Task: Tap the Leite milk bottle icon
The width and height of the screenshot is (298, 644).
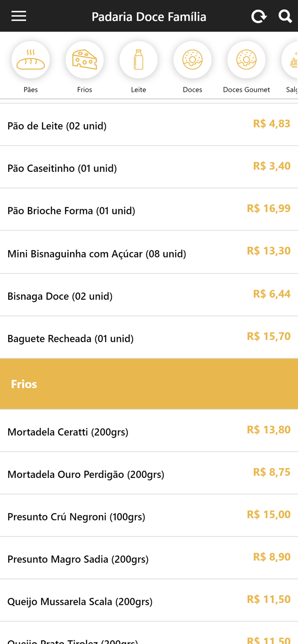Action: coord(138,59)
